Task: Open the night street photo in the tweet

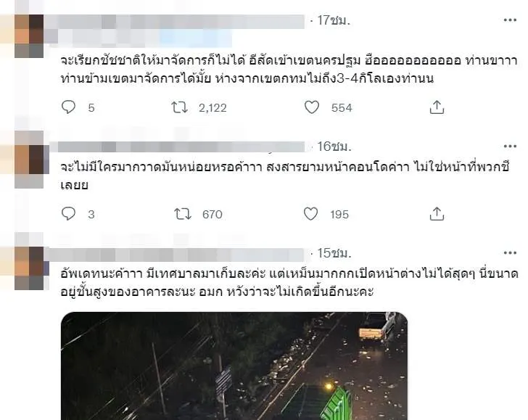Action: 234,366
